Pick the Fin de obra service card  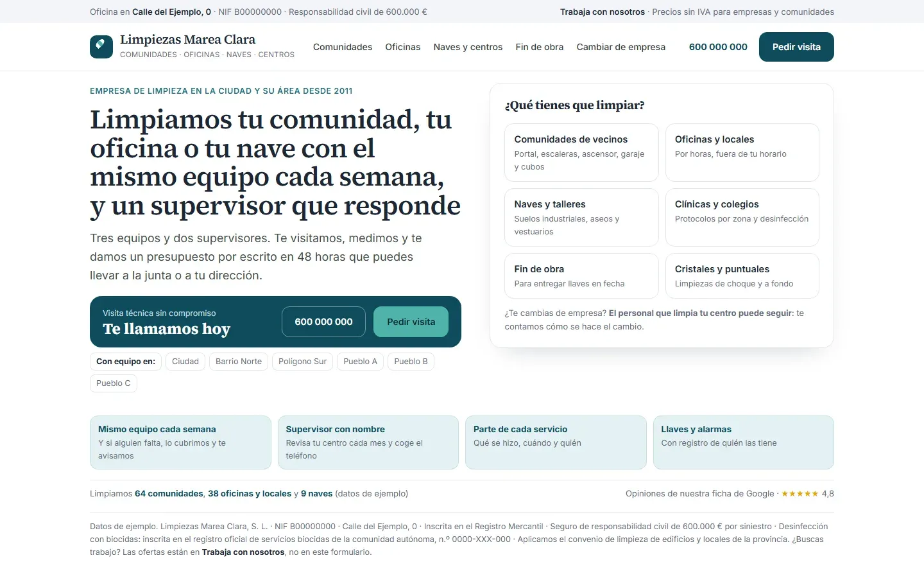point(581,276)
